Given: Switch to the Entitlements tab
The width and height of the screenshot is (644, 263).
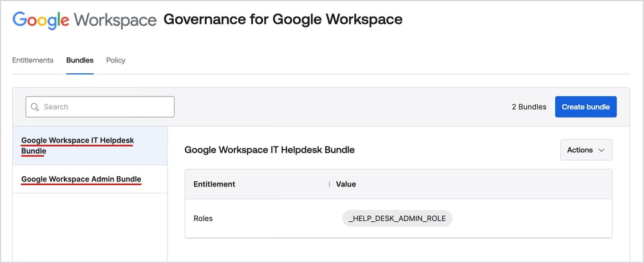Looking at the screenshot, I should click(x=33, y=60).
